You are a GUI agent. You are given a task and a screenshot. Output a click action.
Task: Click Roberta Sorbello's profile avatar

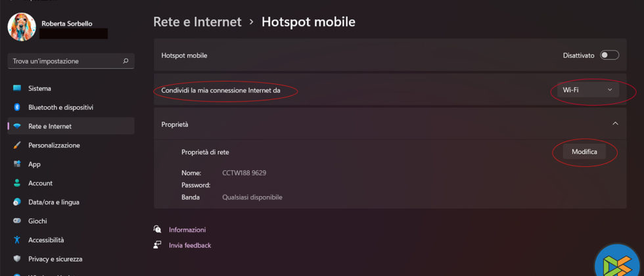pyautogui.click(x=22, y=27)
